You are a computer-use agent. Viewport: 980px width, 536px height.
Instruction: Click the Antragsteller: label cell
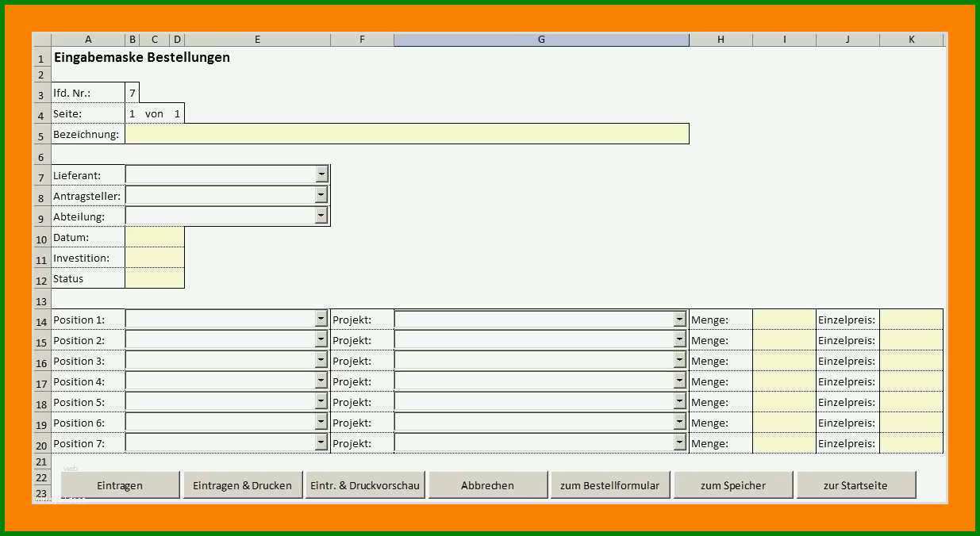coord(88,195)
